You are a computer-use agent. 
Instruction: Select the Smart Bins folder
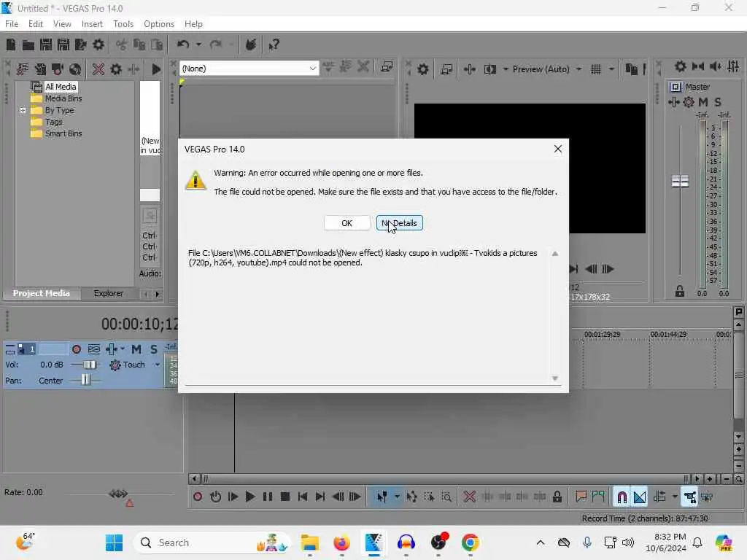63,133
